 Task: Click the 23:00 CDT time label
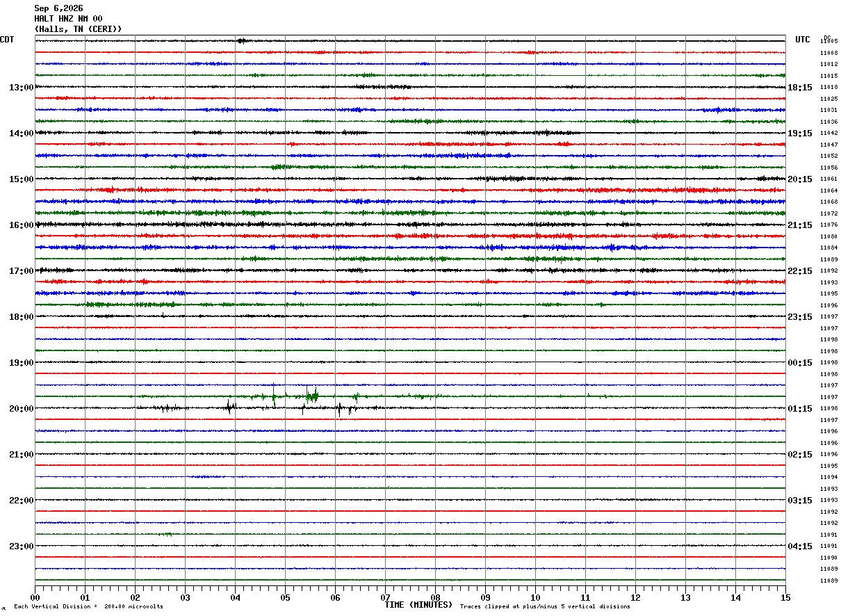(21, 546)
